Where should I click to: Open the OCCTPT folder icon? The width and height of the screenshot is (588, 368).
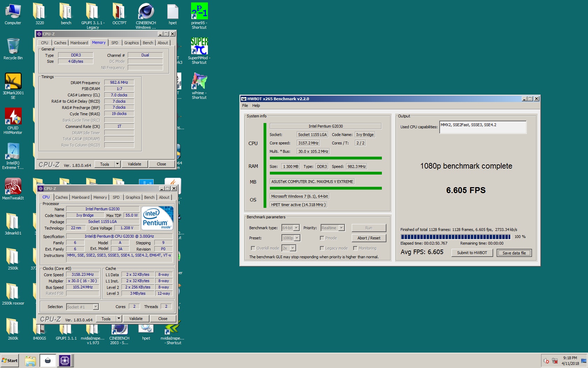(119, 14)
